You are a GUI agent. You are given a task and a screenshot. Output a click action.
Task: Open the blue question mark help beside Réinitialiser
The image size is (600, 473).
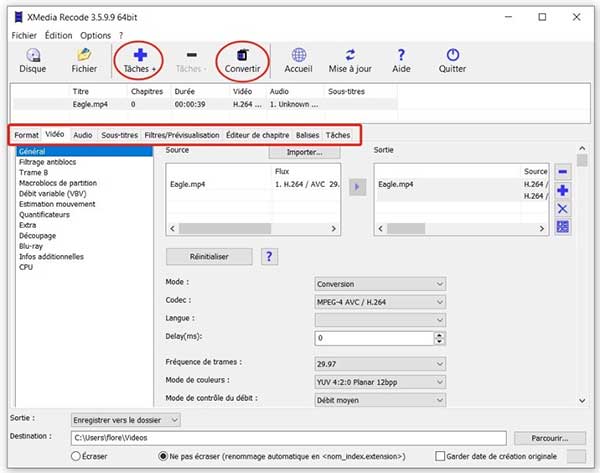(269, 256)
